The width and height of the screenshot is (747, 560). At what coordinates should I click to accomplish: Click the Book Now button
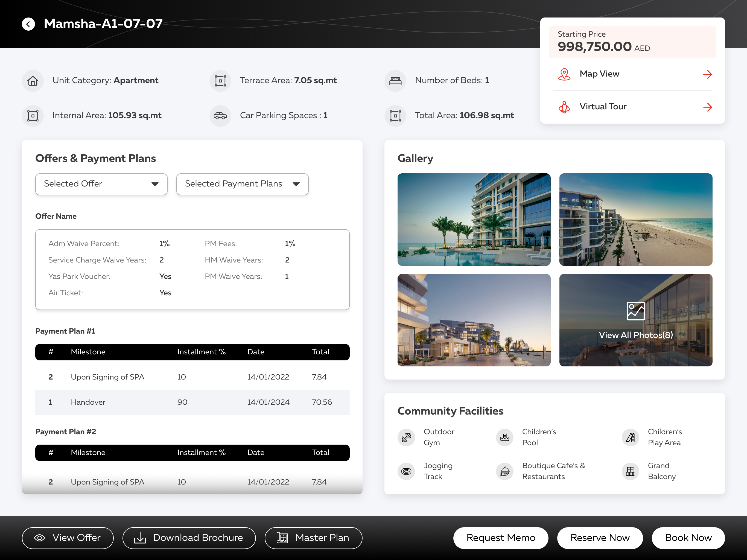[x=688, y=538]
